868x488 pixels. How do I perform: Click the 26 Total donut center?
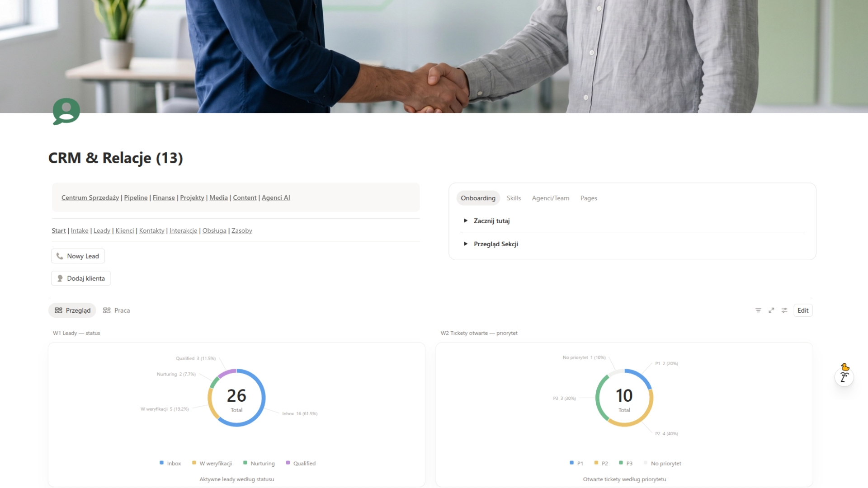click(x=236, y=399)
